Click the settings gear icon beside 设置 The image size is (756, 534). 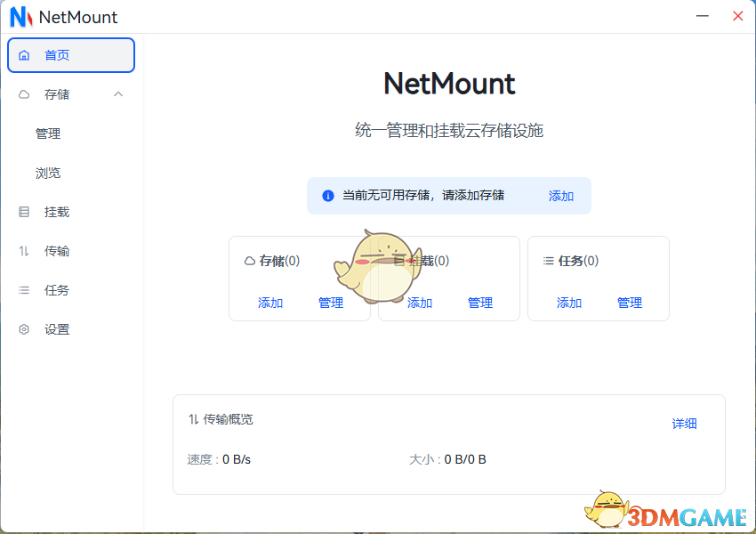pyautogui.click(x=24, y=328)
